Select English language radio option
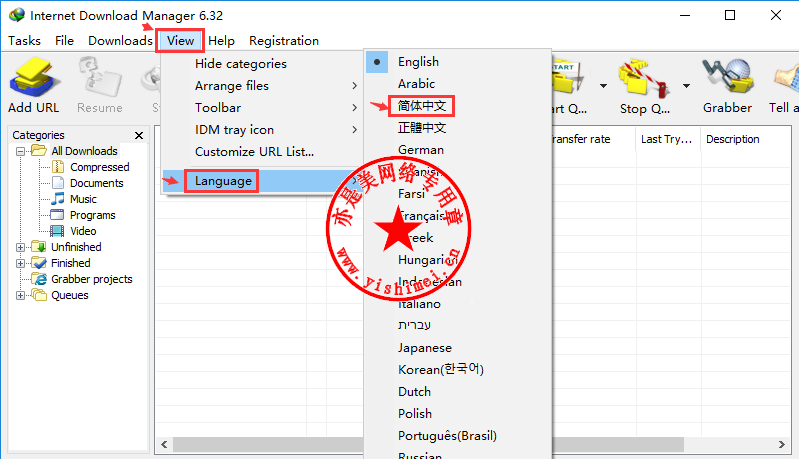This screenshot has height=459, width=799. click(377, 62)
